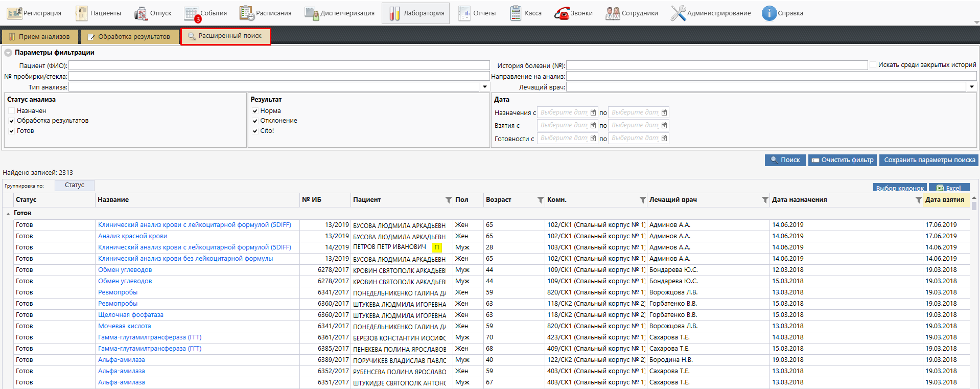Open the Касса calculator icon
Screen dimensions: 980x389
[x=516, y=13]
